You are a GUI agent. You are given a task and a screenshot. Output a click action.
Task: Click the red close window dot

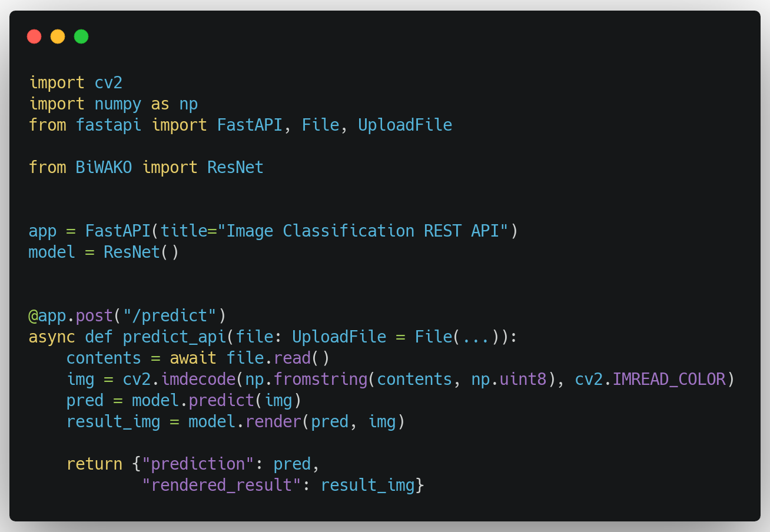34,36
